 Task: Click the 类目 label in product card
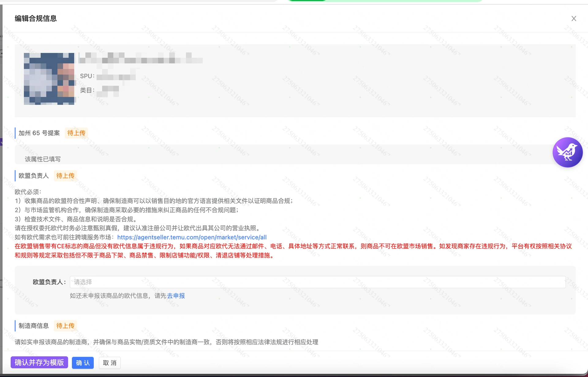pyautogui.click(x=87, y=90)
